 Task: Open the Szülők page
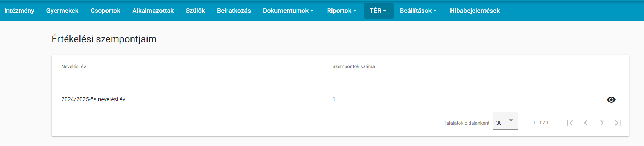[195, 11]
